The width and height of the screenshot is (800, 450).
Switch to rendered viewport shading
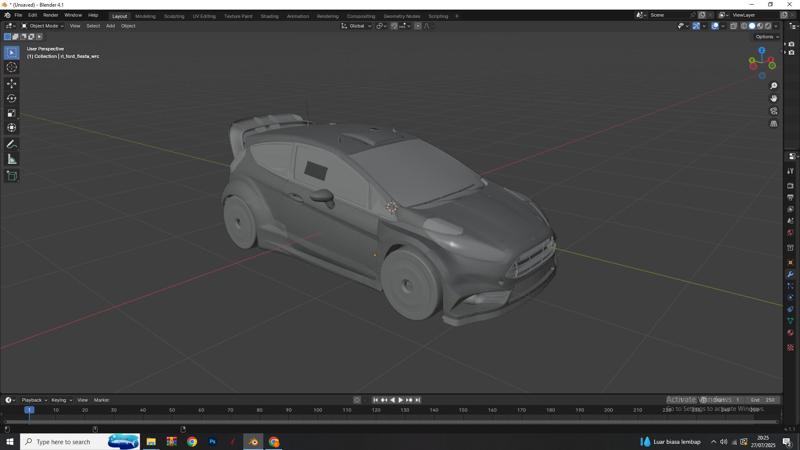click(x=768, y=26)
